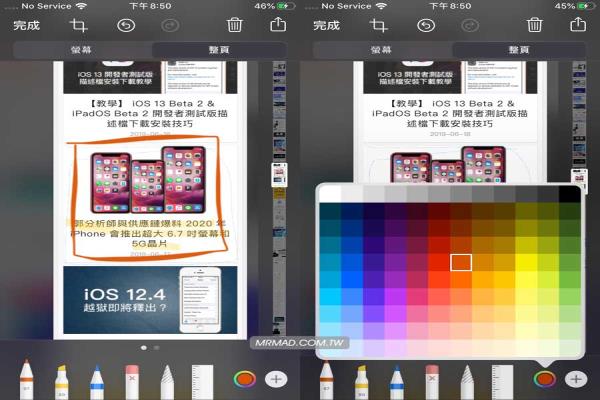Click the battery indicator in left status bar
The image size is (600, 400).
click(x=286, y=6)
